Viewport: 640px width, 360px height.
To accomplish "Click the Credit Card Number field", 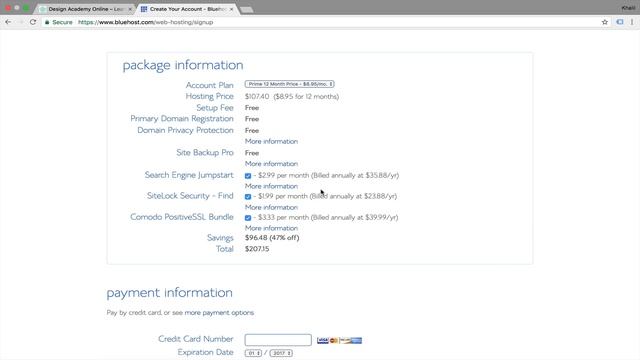I will 278,340.
